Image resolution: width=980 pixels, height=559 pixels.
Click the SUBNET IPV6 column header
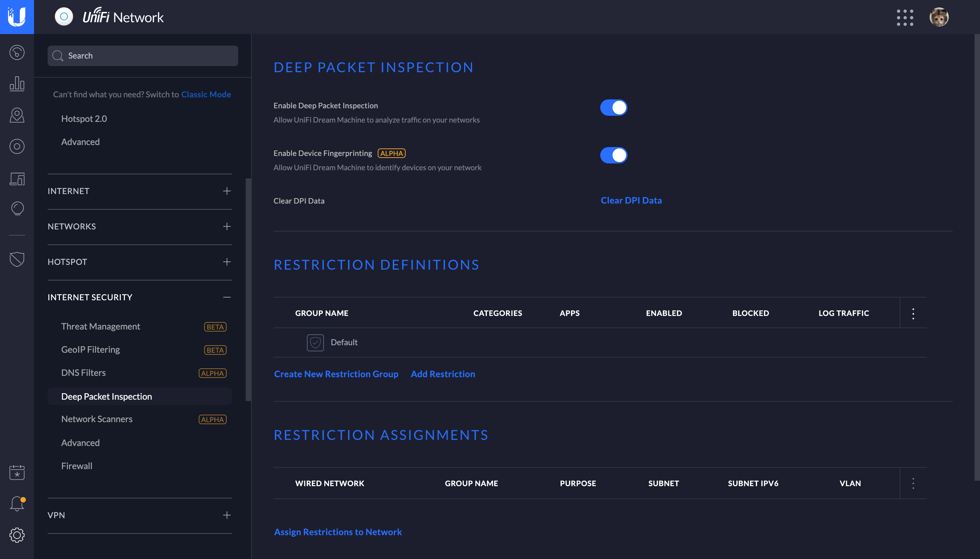coord(753,483)
